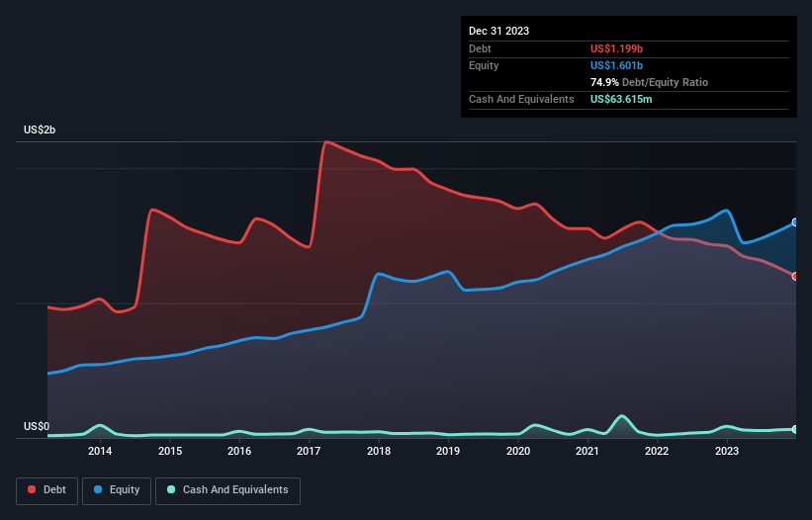812x520 pixels.
Task: Click the US$1.601b equity value
Action: click(x=616, y=65)
